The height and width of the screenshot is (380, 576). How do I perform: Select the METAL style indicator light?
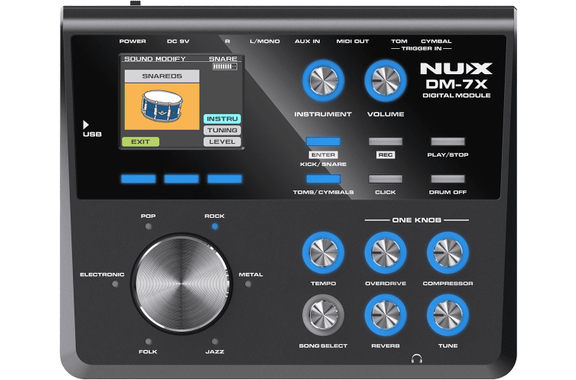(248, 284)
